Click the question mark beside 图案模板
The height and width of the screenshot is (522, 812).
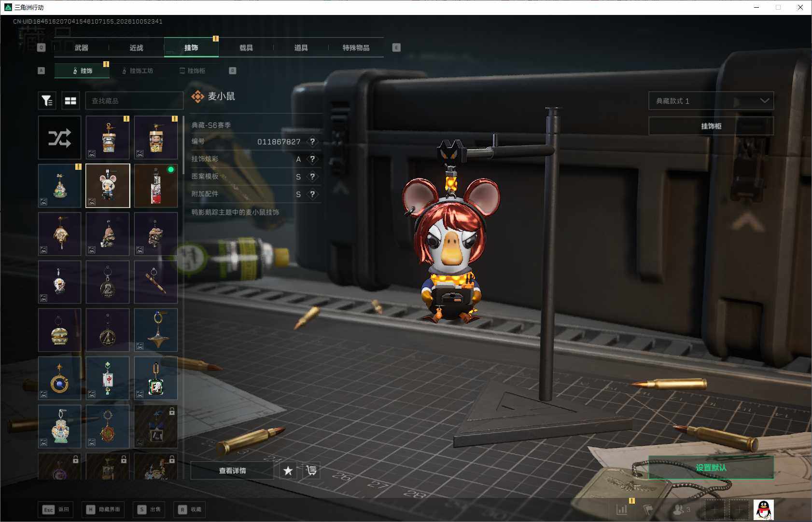tap(312, 177)
